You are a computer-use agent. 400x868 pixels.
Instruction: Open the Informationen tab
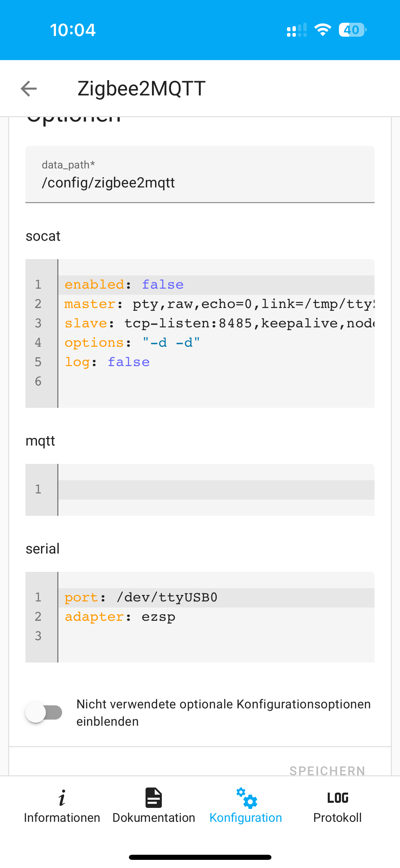62,806
